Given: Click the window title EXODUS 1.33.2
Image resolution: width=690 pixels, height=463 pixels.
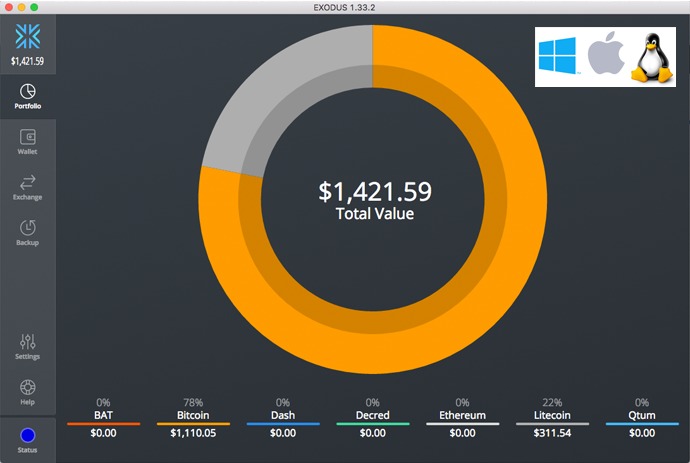Looking at the screenshot, I should [x=344, y=7].
